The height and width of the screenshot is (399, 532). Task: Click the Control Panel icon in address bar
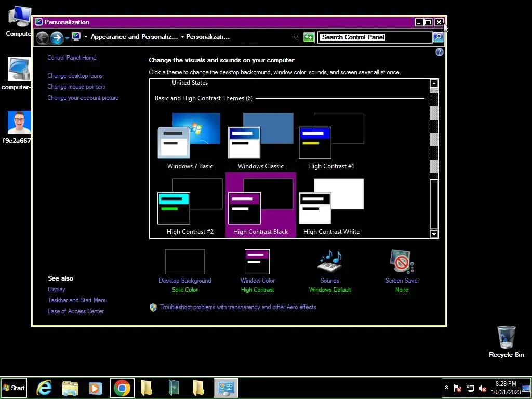click(x=76, y=37)
